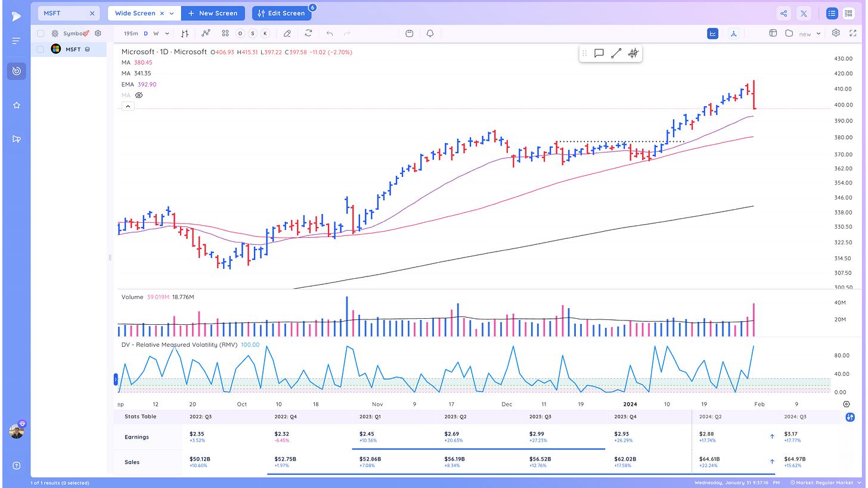Viewport: 868px width, 488px height.
Task: Close the MSFT search tab
Action: click(92, 13)
